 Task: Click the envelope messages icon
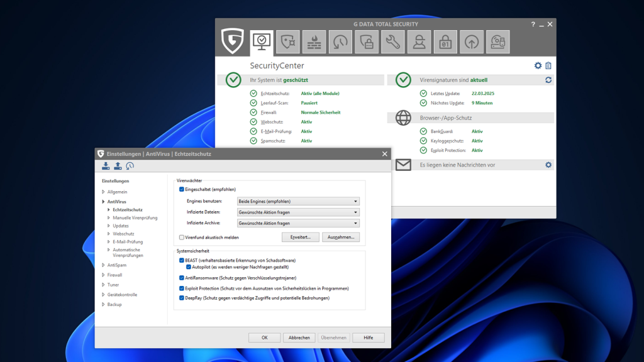(403, 165)
